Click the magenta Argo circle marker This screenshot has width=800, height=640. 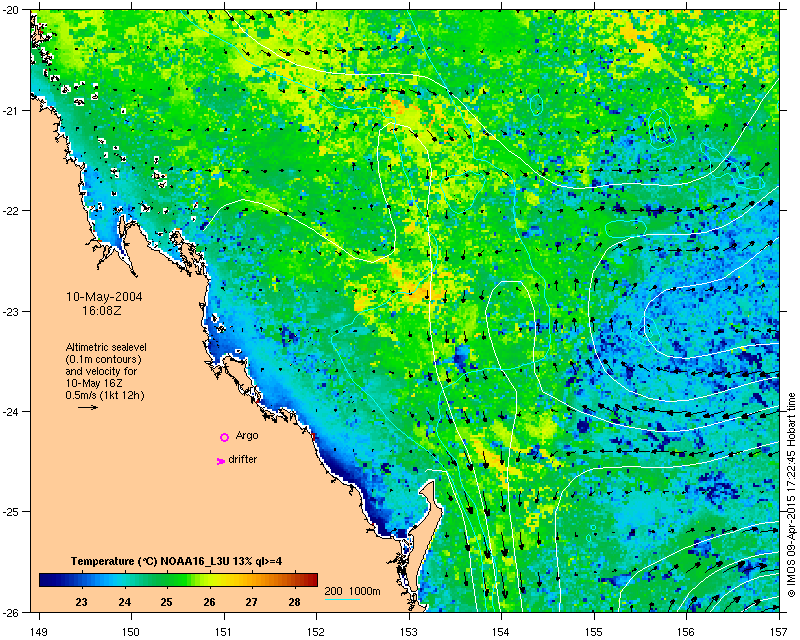tap(224, 437)
